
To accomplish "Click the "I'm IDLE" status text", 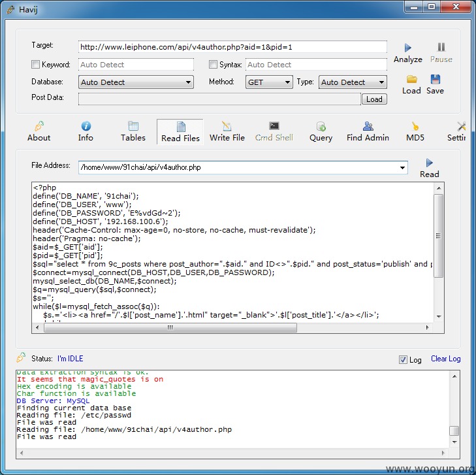I will pyautogui.click(x=70, y=359).
